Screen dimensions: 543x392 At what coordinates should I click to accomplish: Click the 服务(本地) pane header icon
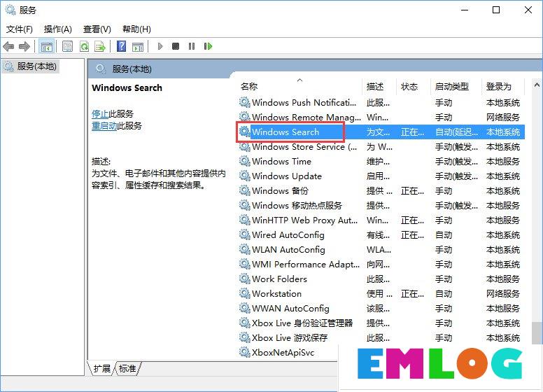pyautogui.click(x=101, y=69)
